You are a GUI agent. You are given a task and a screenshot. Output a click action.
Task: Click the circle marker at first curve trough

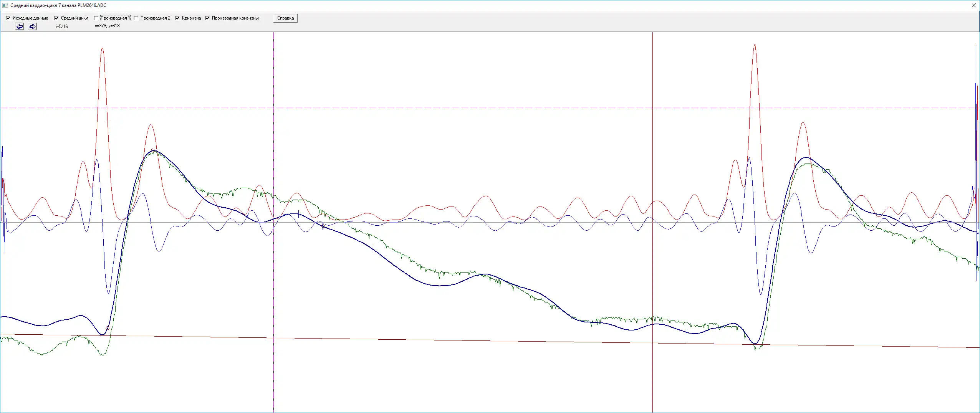[x=107, y=328]
